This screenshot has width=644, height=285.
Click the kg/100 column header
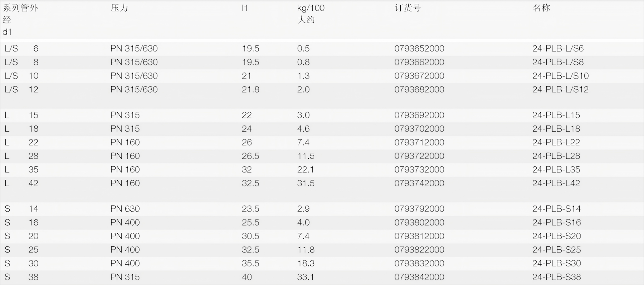click(x=311, y=8)
